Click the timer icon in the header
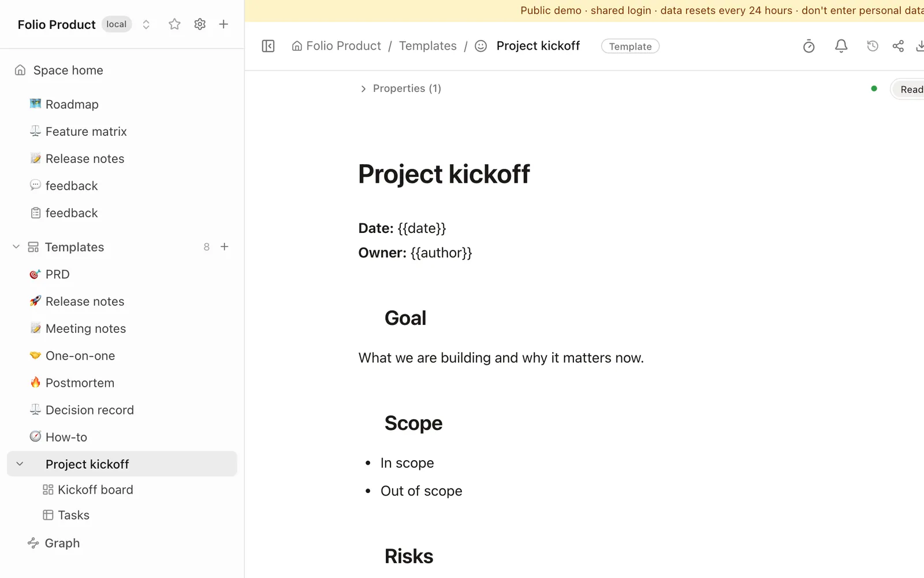924x578 pixels. (809, 46)
